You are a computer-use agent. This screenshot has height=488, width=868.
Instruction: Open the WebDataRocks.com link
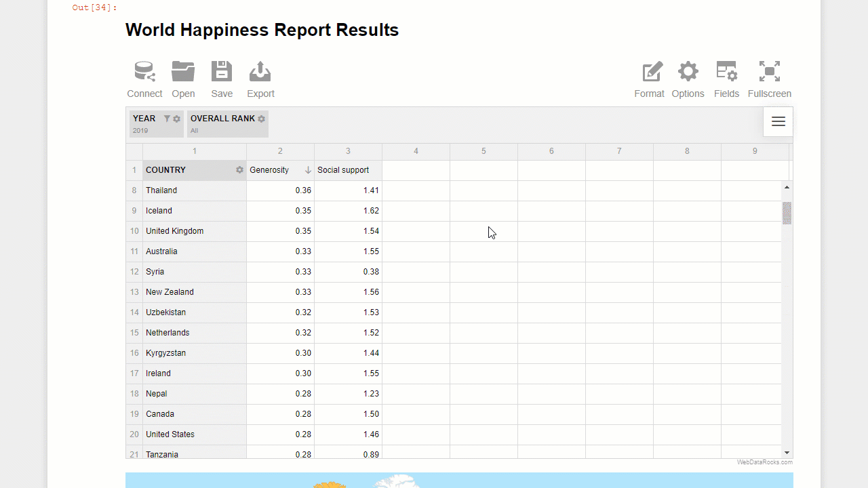[x=765, y=462]
